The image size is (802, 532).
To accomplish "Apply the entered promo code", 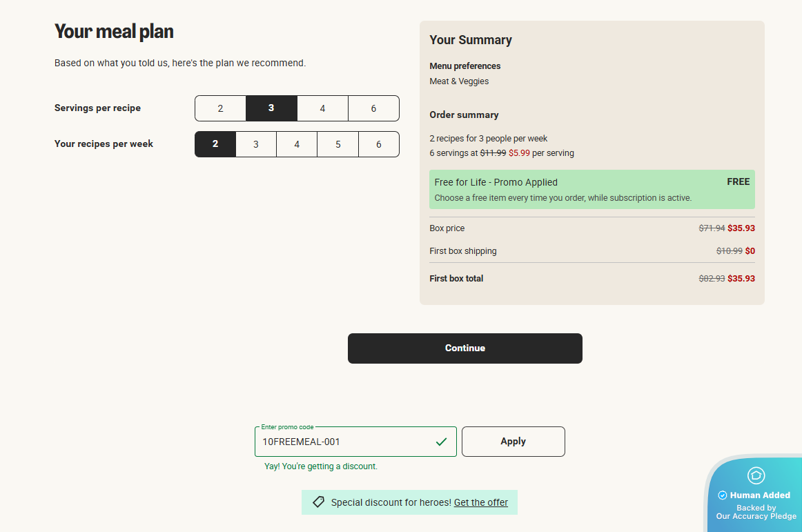I will pos(513,442).
